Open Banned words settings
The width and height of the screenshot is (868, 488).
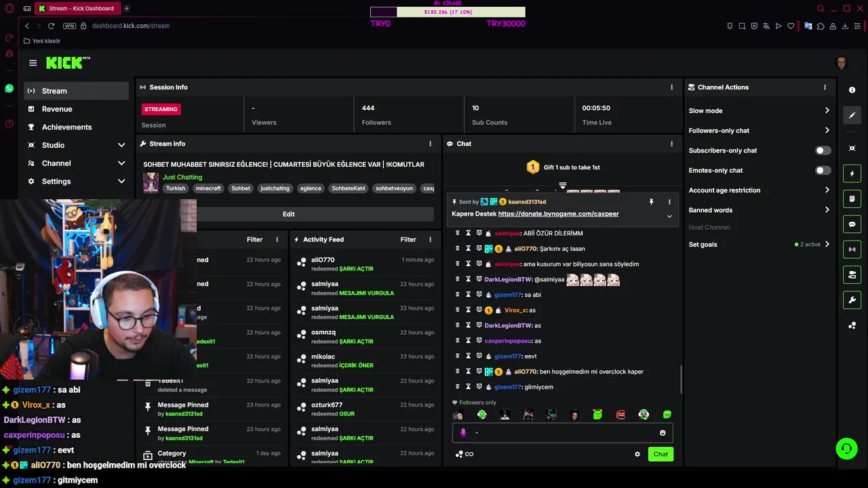(x=759, y=210)
